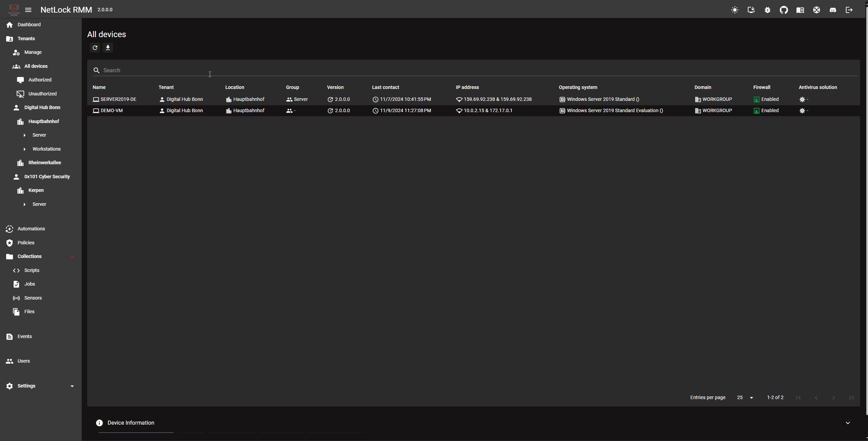The image size is (868, 441).
Task: Expand the Device Information panel chevron
Action: pos(848,423)
